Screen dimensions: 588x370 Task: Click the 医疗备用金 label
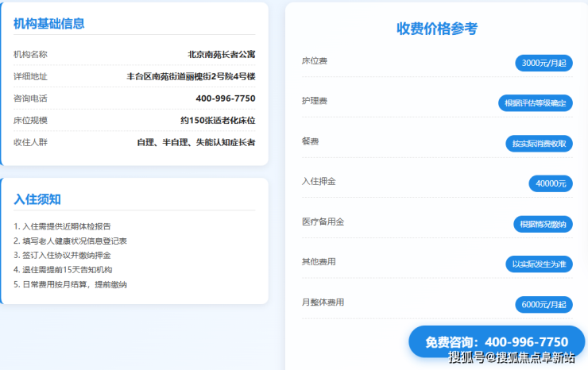(x=323, y=222)
